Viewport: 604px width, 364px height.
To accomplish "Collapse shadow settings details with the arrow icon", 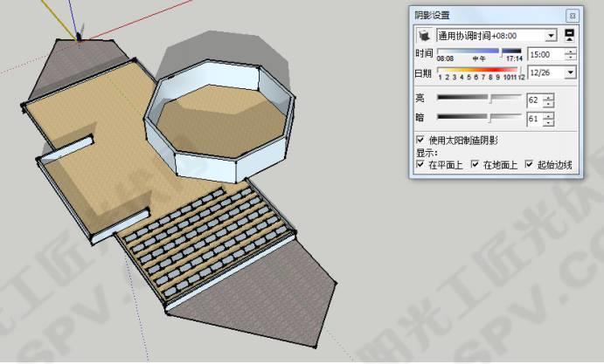I will [570, 35].
